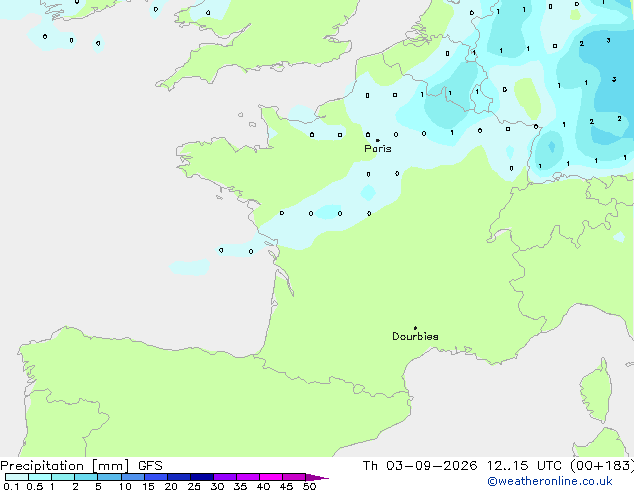The width and height of the screenshot is (634, 490).
Task: Click the 'GFS' model label
Action: click(x=150, y=466)
